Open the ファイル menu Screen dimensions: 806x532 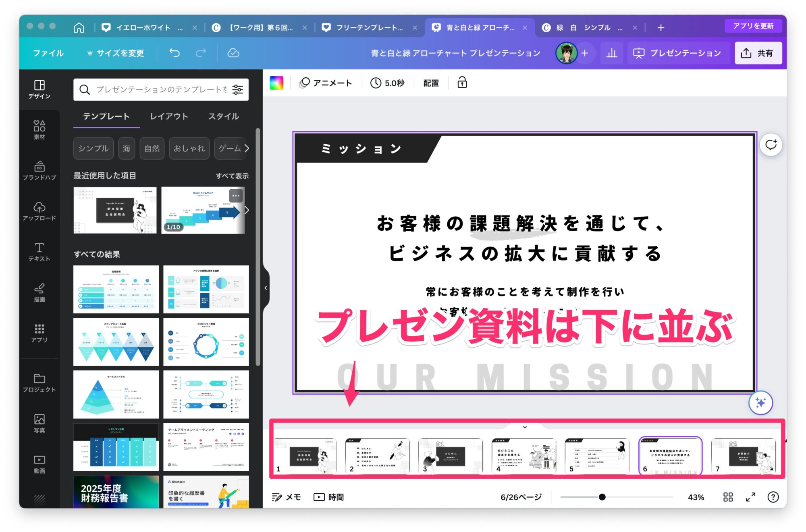48,53
